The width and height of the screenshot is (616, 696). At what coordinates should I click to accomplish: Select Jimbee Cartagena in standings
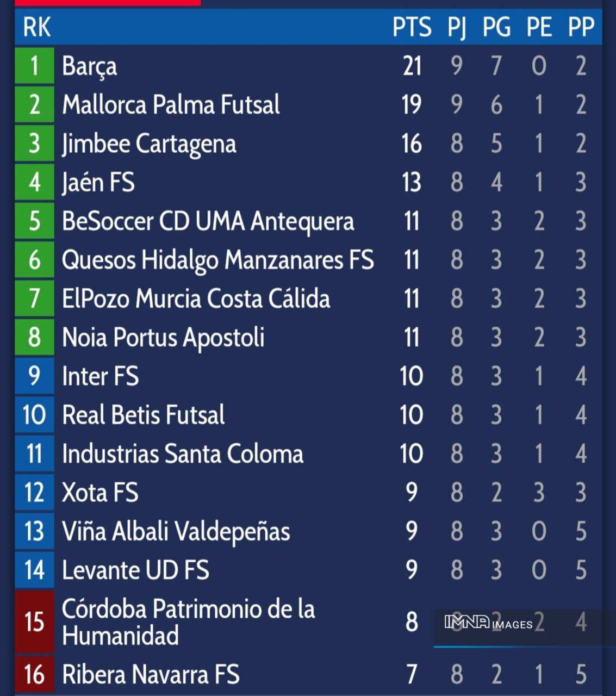coord(149,144)
